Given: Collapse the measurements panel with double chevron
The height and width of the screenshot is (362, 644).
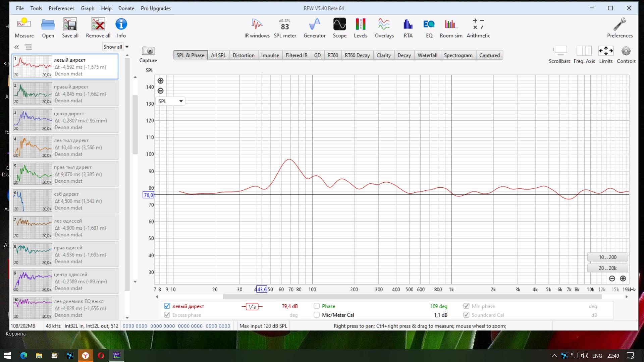Looking at the screenshot, I should pyautogui.click(x=16, y=47).
